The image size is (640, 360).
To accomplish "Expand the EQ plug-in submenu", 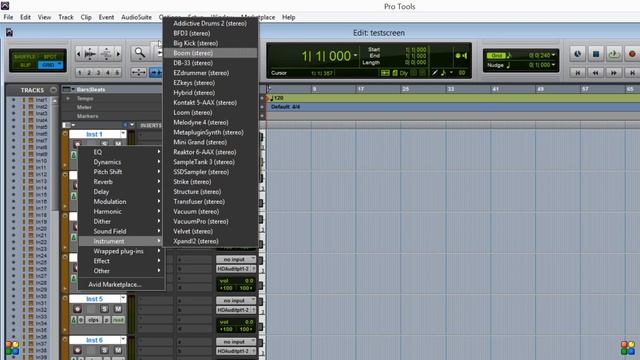I will coord(121,152).
